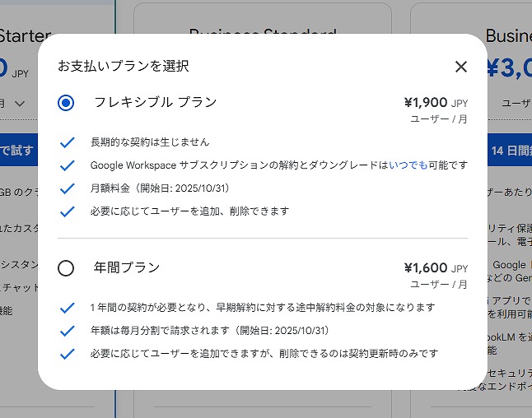Click the Business Standard plan heading
Viewport: 532px width, 418px height.
coord(262,32)
